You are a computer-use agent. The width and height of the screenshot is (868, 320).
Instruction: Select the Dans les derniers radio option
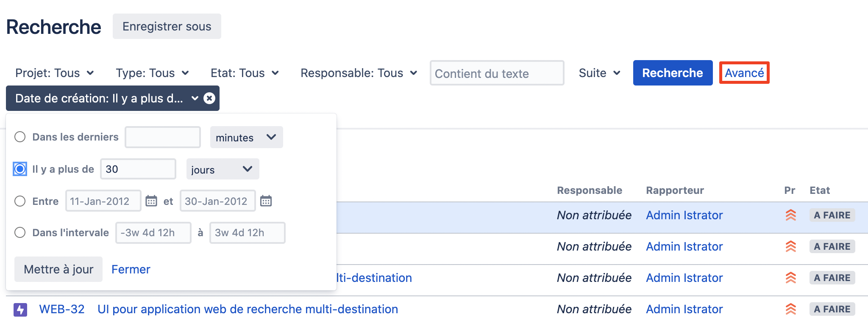20,137
